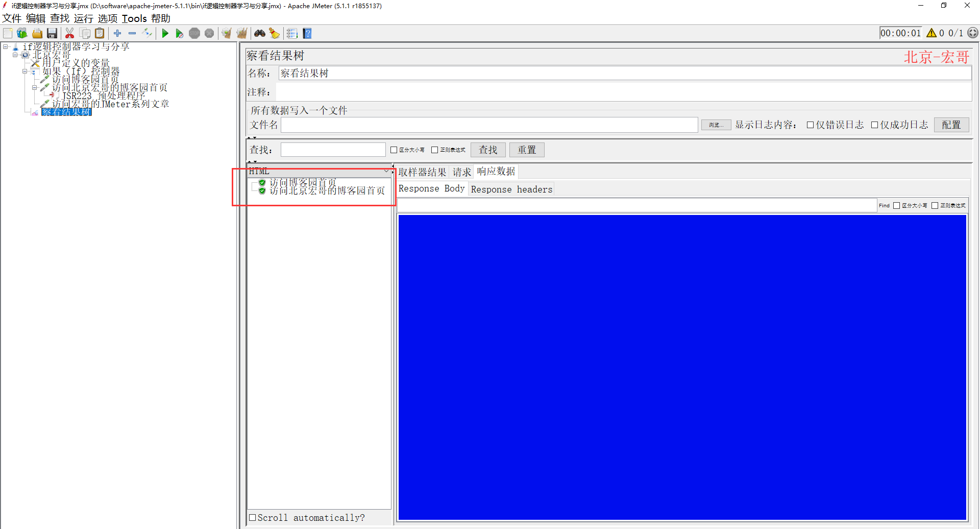This screenshot has width=980, height=529.
Task: Enable Scroll automatically checkbox
Action: coord(252,517)
